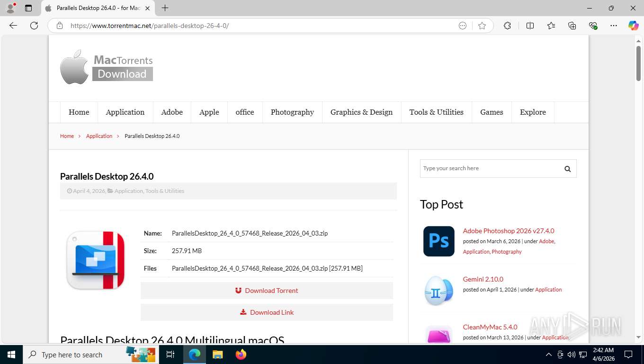The image size is (644, 364).
Task: Click the MacTorrents Download logo
Action: [x=107, y=67]
